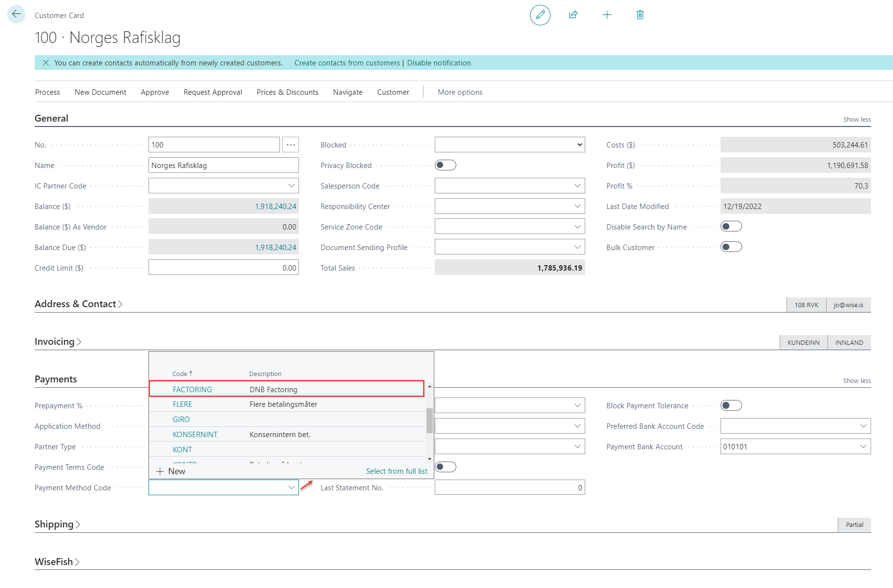The height and width of the screenshot is (588, 893).
Task: Click the plus icon to add new customer
Action: pos(607,15)
